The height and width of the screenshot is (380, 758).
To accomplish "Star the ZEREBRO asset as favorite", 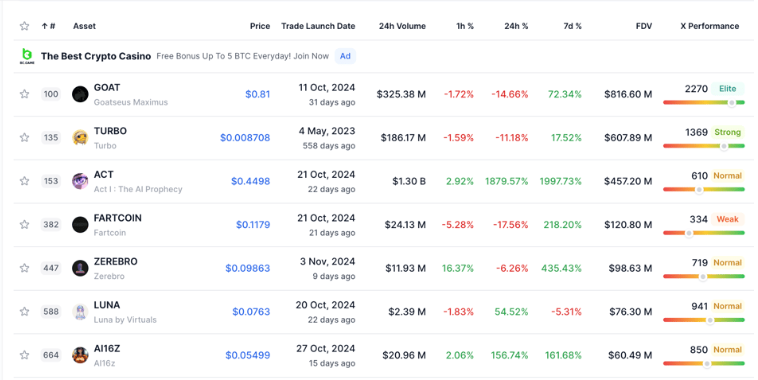I will point(24,268).
